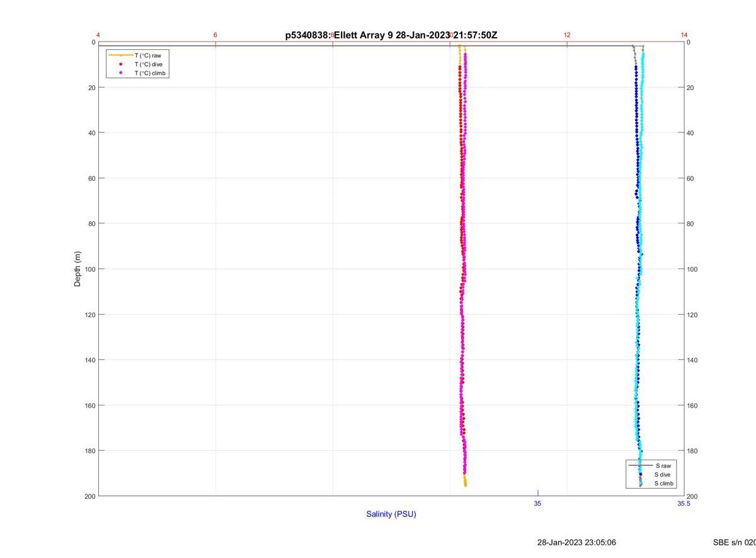756x558 pixels.
Task: Click '40' on the left depth axis
Action: [92, 133]
